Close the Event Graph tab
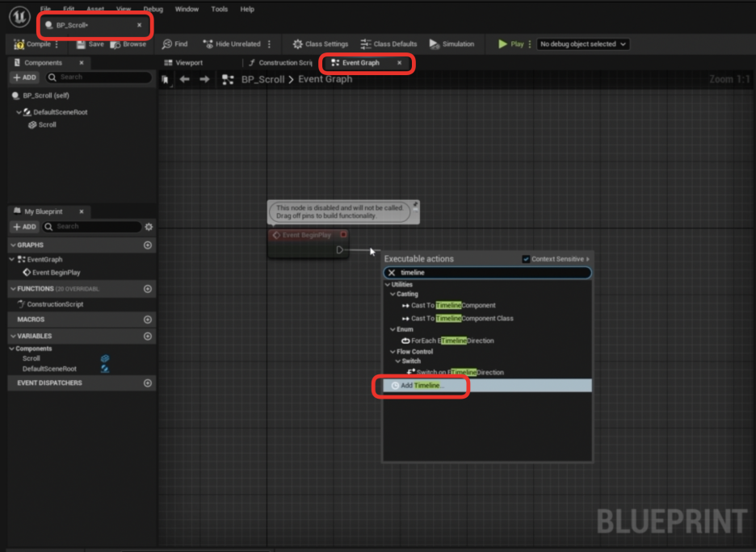 [399, 63]
